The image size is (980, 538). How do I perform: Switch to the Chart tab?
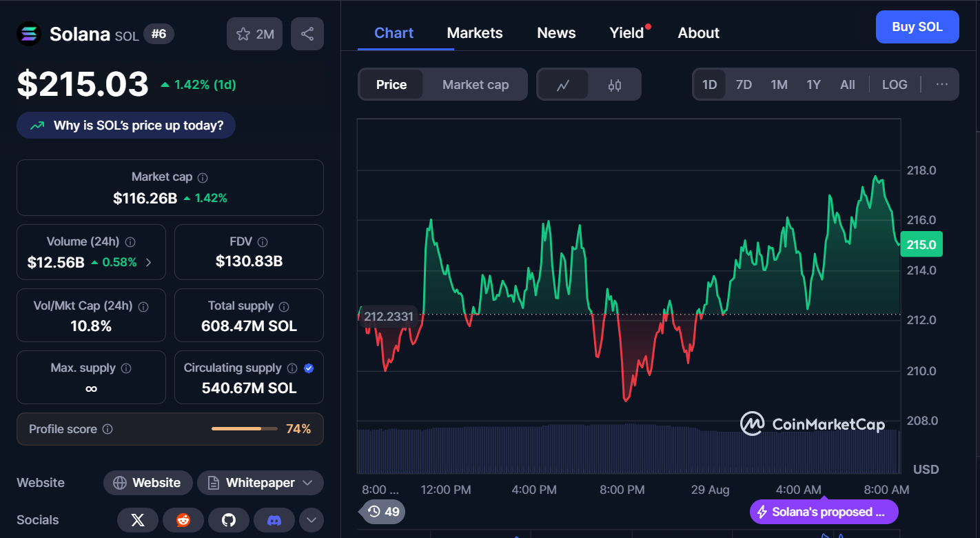coord(394,33)
